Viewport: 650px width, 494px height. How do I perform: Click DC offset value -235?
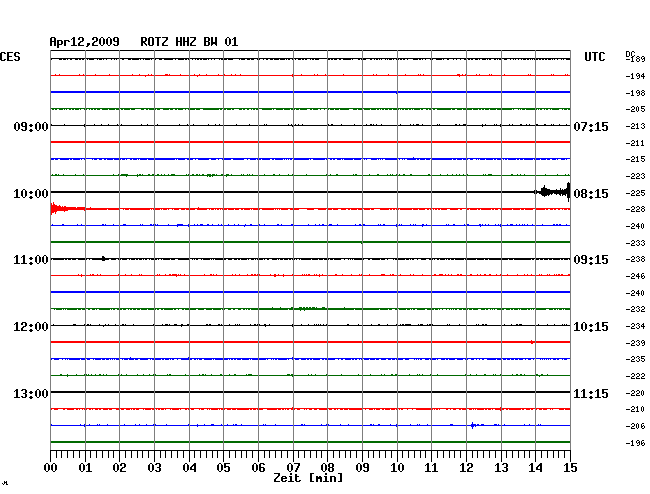pyautogui.click(x=635, y=359)
